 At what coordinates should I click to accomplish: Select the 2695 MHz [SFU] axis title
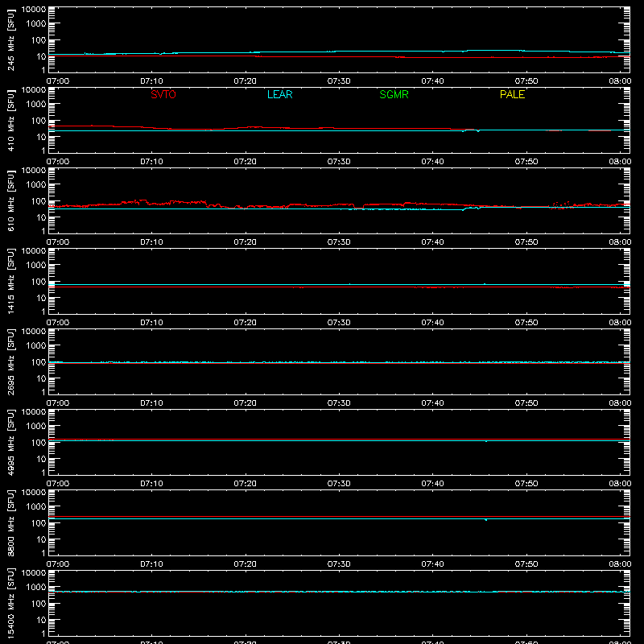tap(10, 361)
